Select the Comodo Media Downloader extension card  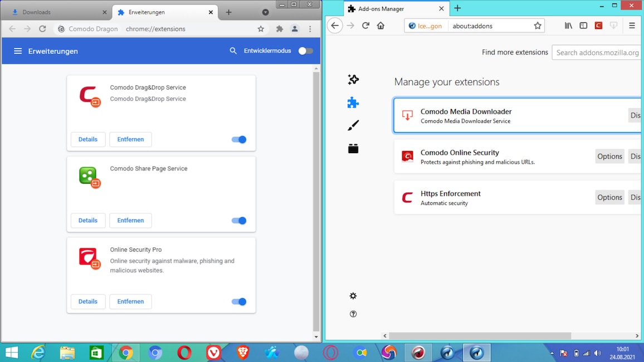[518, 115]
